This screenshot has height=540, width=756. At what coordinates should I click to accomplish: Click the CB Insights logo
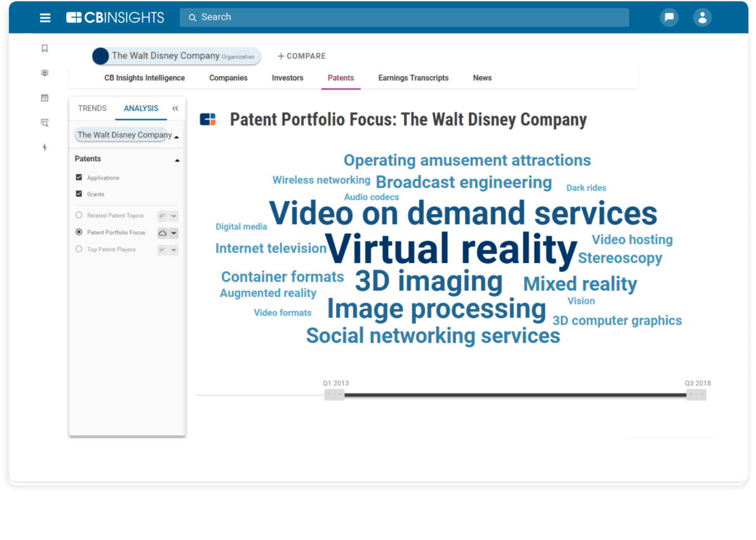(115, 18)
